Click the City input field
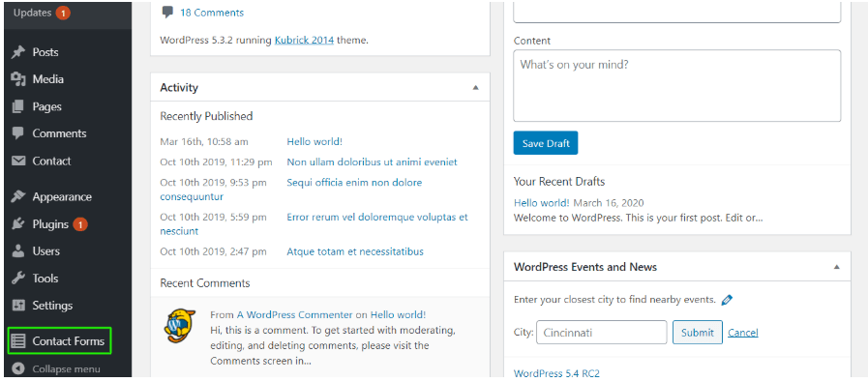The height and width of the screenshot is (382, 868). pyautogui.click(x=602, y=332)
